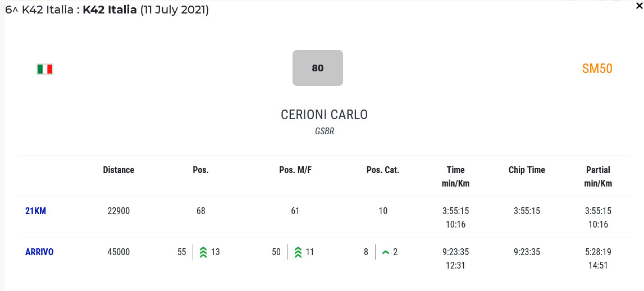Click the Time min/Km column header

tap(455, 176)
